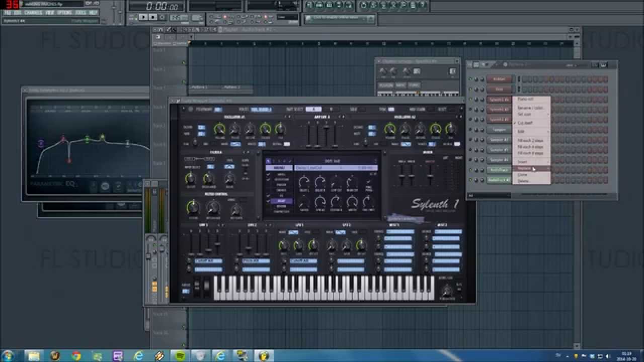
Task: Choose Clone from the context menu
Action: coord(523,174)
